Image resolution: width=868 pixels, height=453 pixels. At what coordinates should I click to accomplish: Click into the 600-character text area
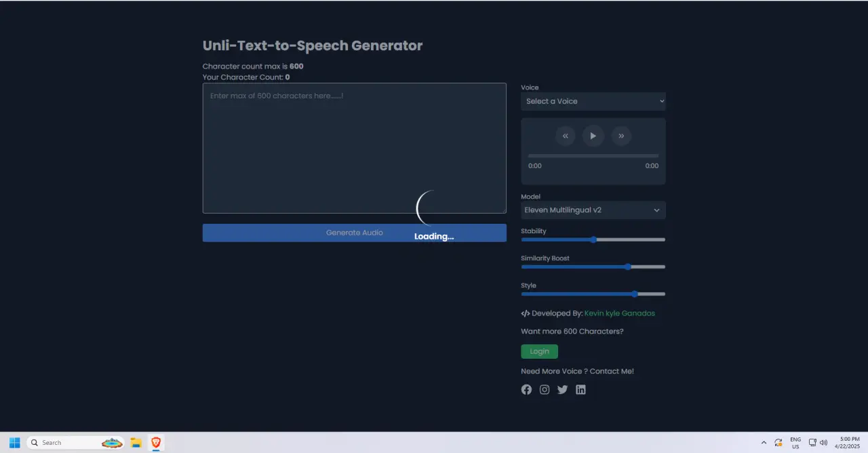[355, 148]
